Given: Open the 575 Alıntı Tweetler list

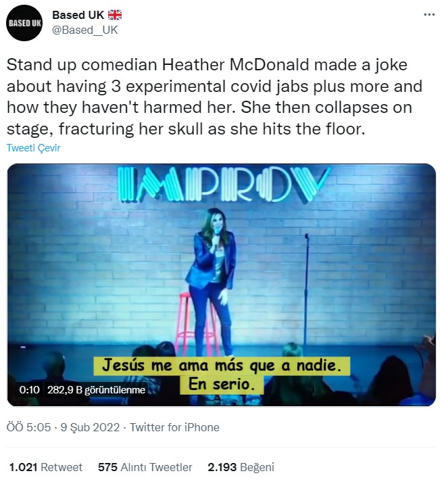Looking at the screenshot, I should tap(145, 467).
